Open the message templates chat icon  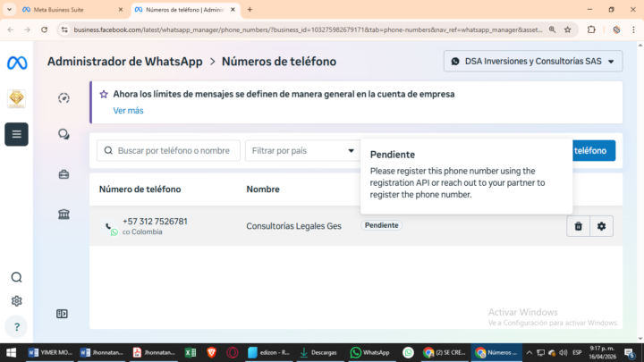[x=64, y=134]
